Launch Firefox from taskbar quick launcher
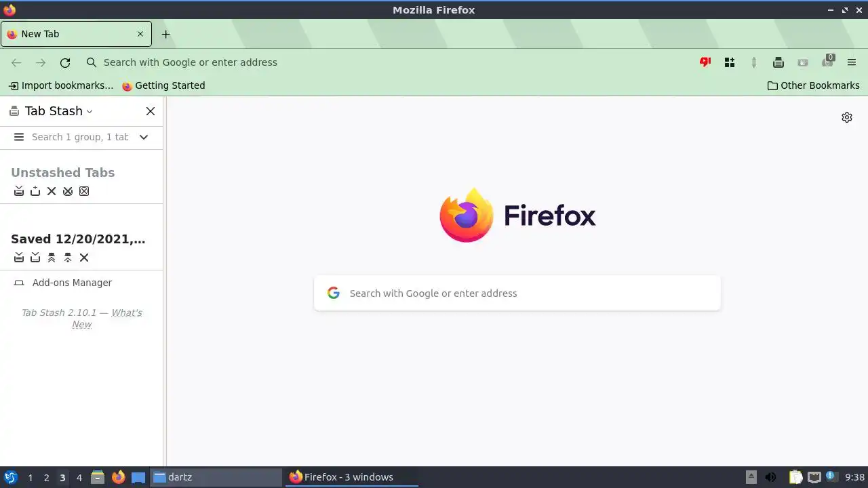Image resolution: width=868 pixels, height=488 pixels. (x=118, y=477)
